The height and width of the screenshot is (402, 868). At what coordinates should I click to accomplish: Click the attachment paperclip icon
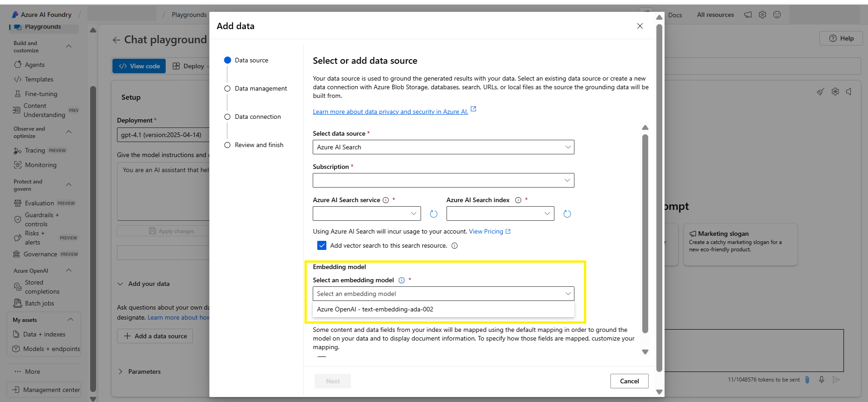click(807, 380)
